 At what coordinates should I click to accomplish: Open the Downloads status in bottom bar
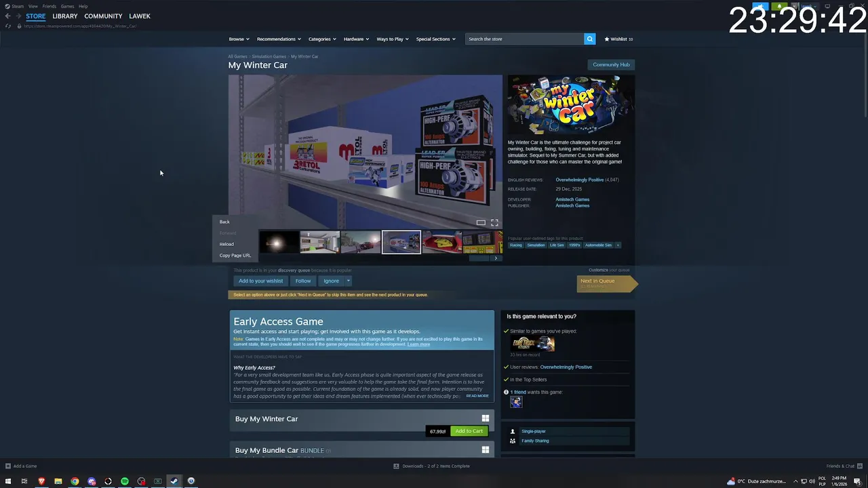tap(432, 466)
